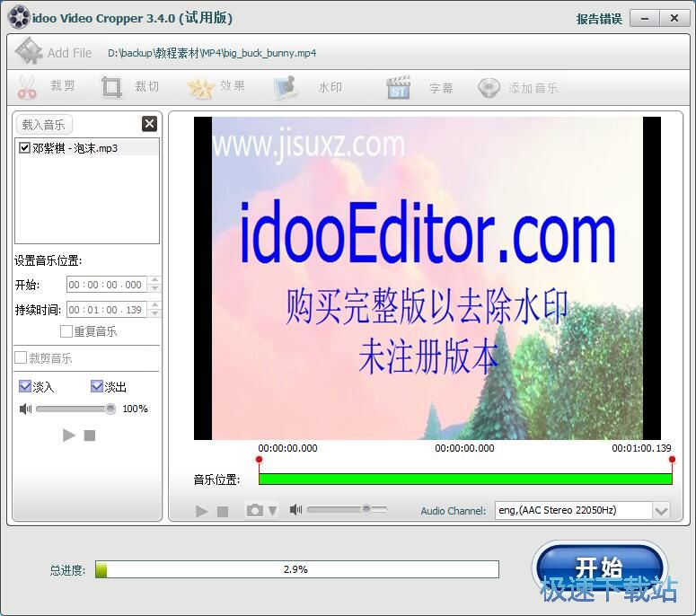
Task: Play the video preview
Action: pos(202,511)
